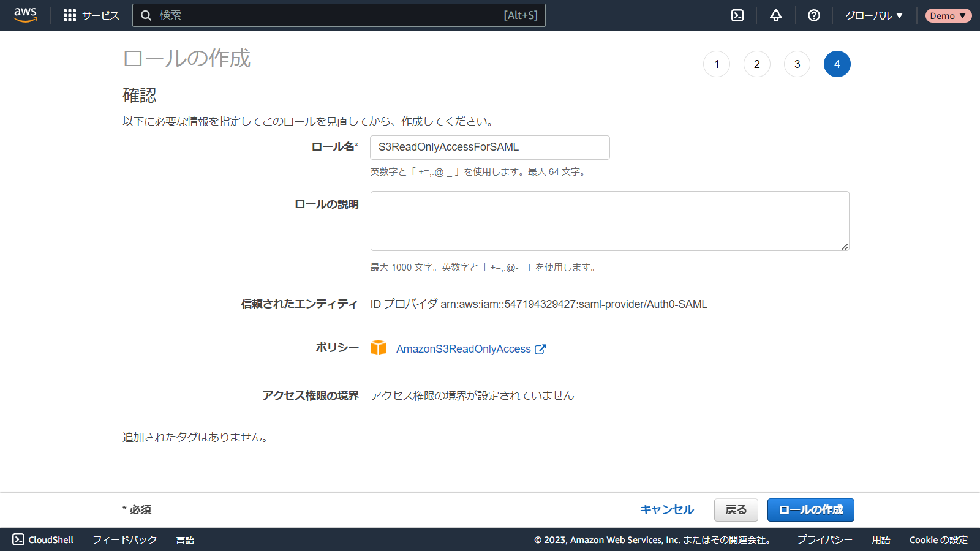
Task: Focus the ロール名 role name field
Action: (x=489, y=148)
